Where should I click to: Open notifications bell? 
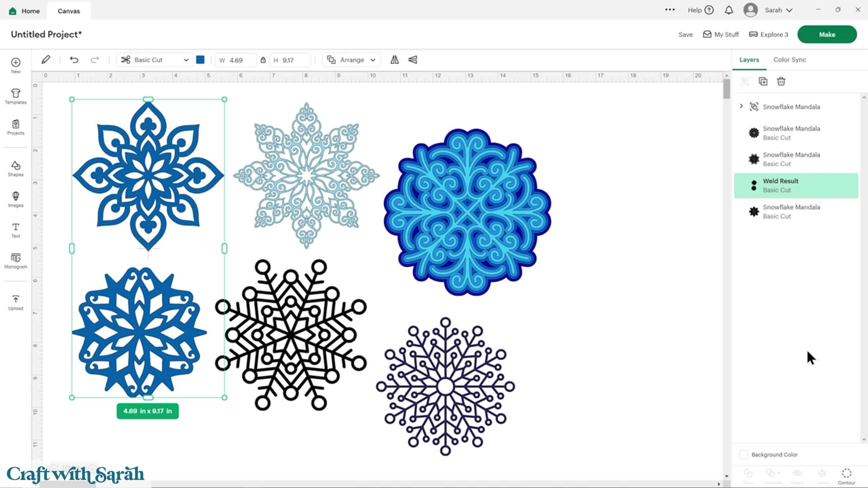click(729, 10)
